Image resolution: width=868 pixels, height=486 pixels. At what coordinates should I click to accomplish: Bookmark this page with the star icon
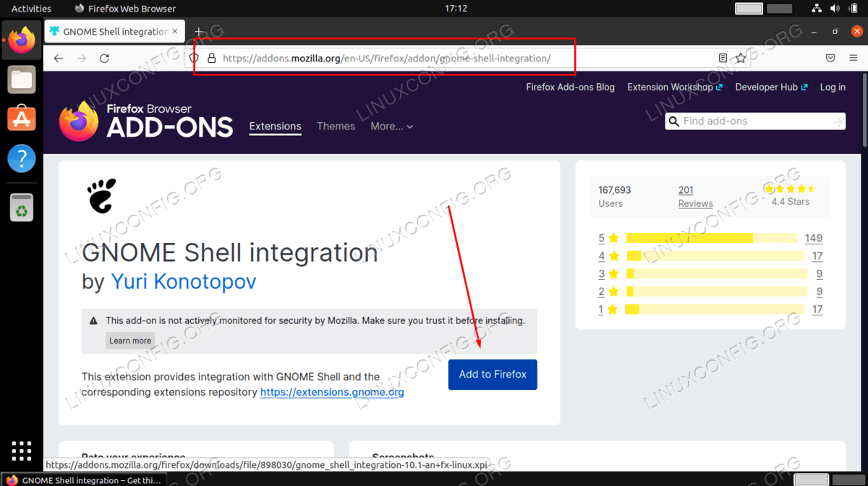(741, 59)
